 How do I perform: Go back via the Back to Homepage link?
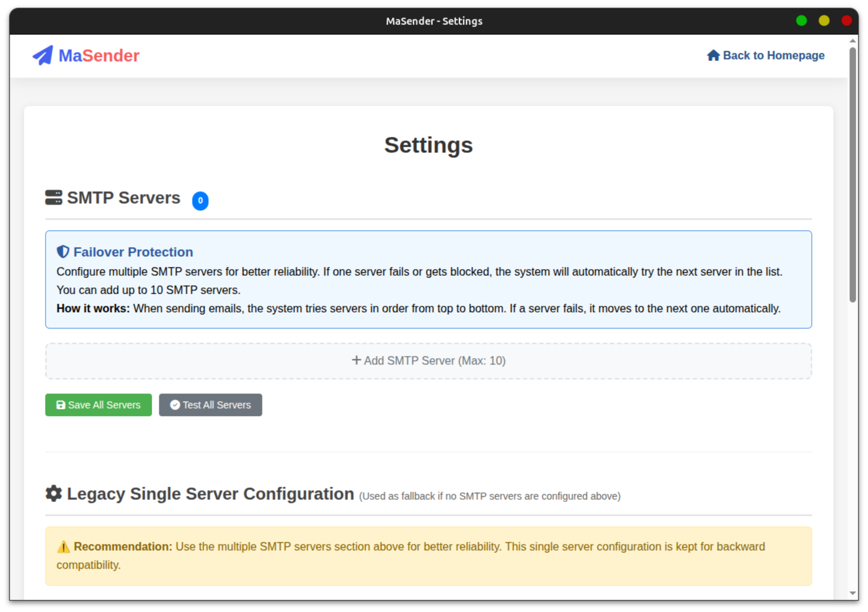[766, 55]
